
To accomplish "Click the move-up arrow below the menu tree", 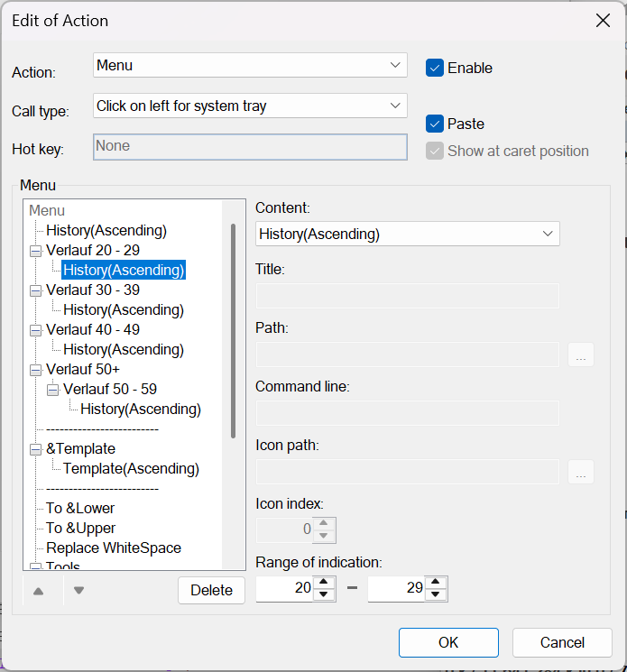I will (38, 591).
